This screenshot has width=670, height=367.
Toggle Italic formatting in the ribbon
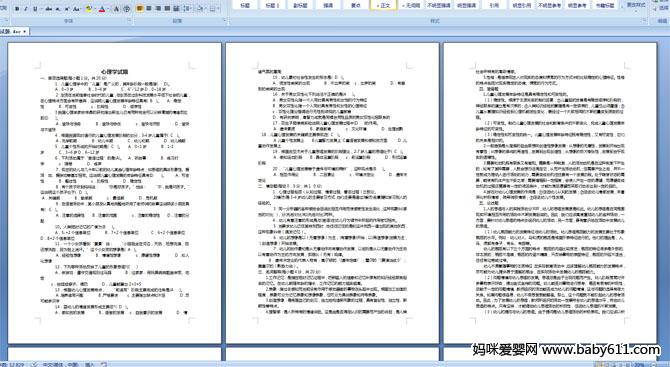tap(26, 9)
